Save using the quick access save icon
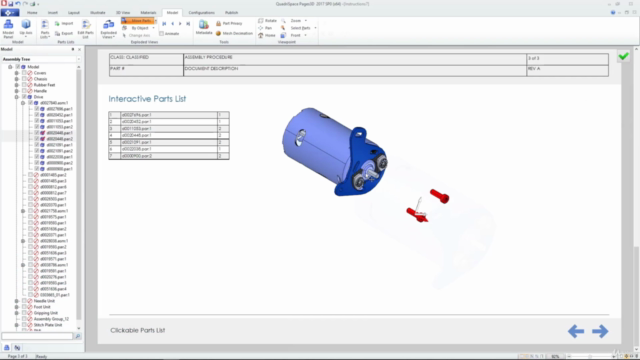The width and height of the screenshot is (640, 360). 11,4
